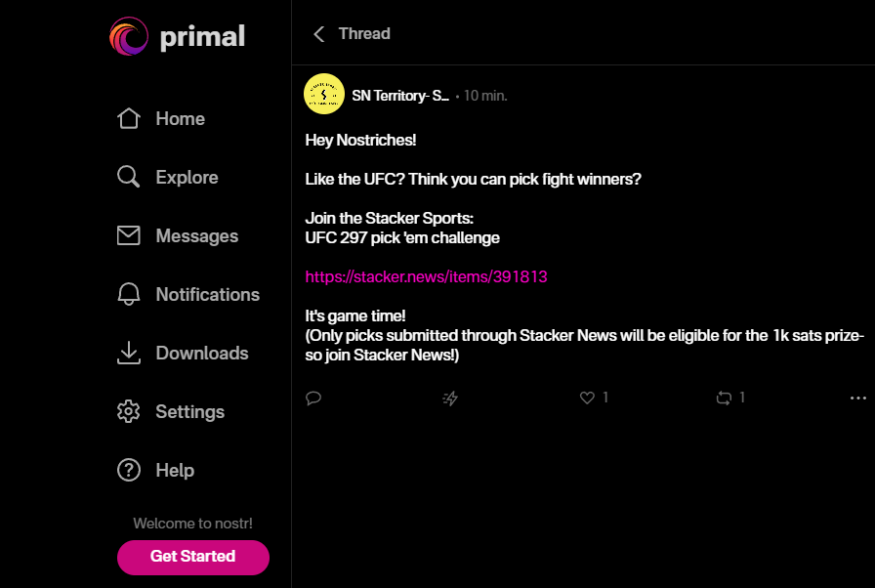This screenshot has height=588, width=875.
Task: Click the reply speech bubble icon
Action: click(313, 398)
